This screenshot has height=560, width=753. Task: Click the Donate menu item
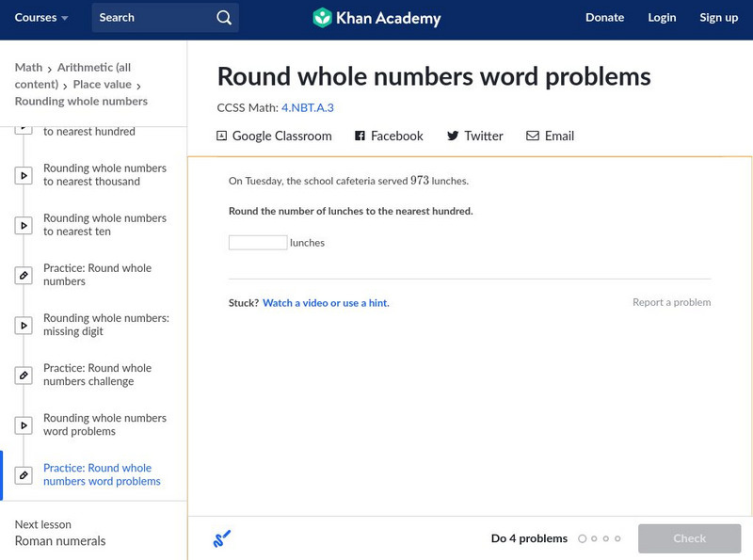604,18
